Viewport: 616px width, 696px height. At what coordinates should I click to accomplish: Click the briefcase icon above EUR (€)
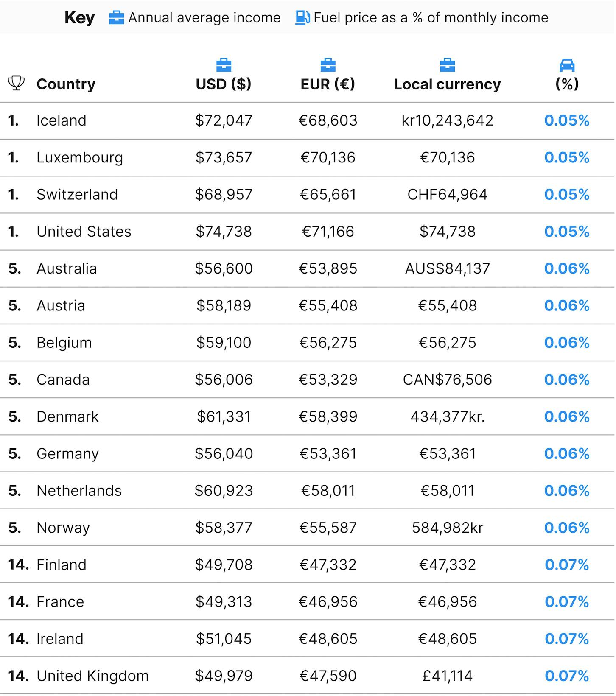pos(328,65)
